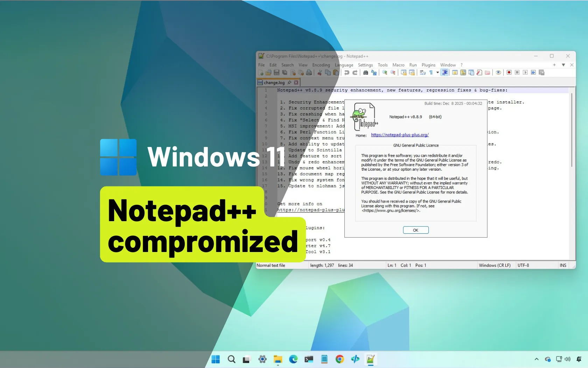
Task: Toggle Show All Characters pilcrow icon
Action: coord(431,73)
